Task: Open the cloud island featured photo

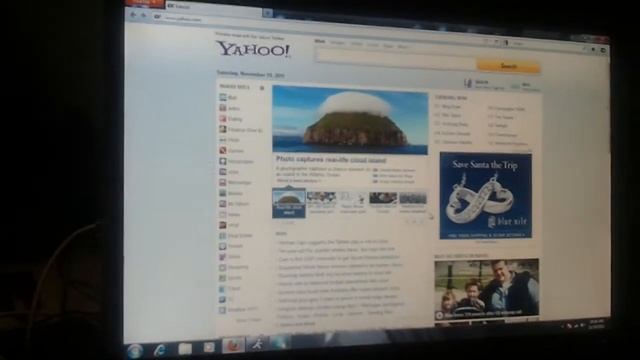Action: (x=350, y=120)
